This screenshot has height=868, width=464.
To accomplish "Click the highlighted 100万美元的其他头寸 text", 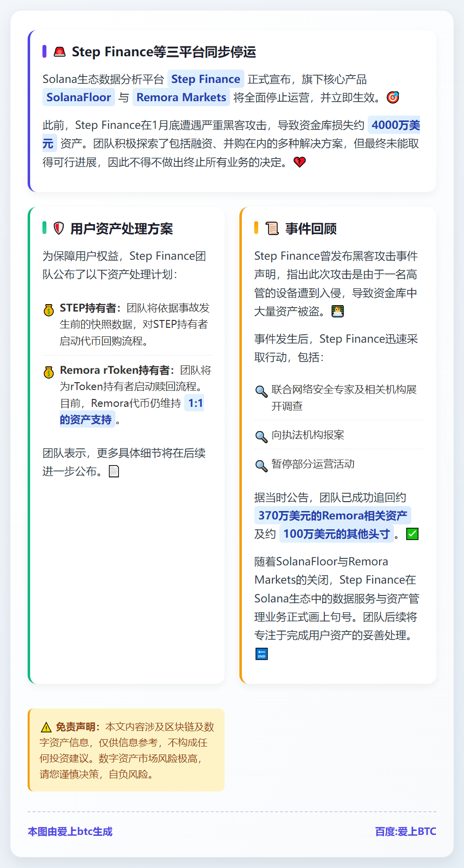I will tap(337, 534).
